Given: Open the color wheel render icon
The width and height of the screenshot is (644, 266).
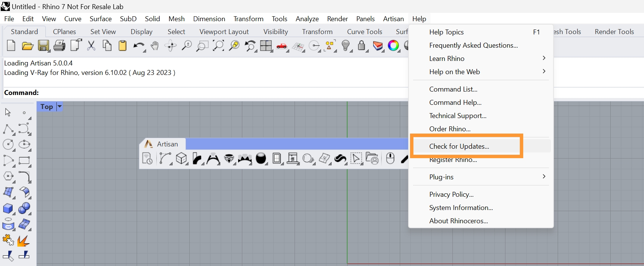Looking at the screenshot, I should [393, 46].
